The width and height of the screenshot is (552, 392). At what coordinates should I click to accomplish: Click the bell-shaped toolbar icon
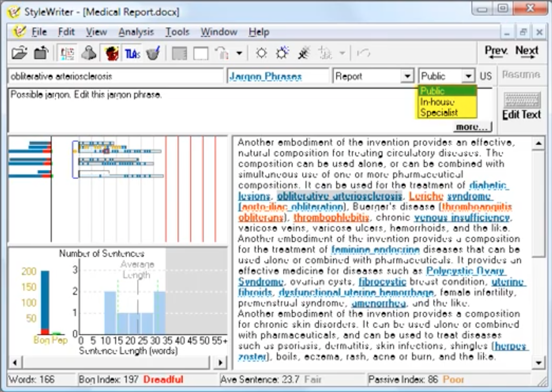(x=89, y=53)
